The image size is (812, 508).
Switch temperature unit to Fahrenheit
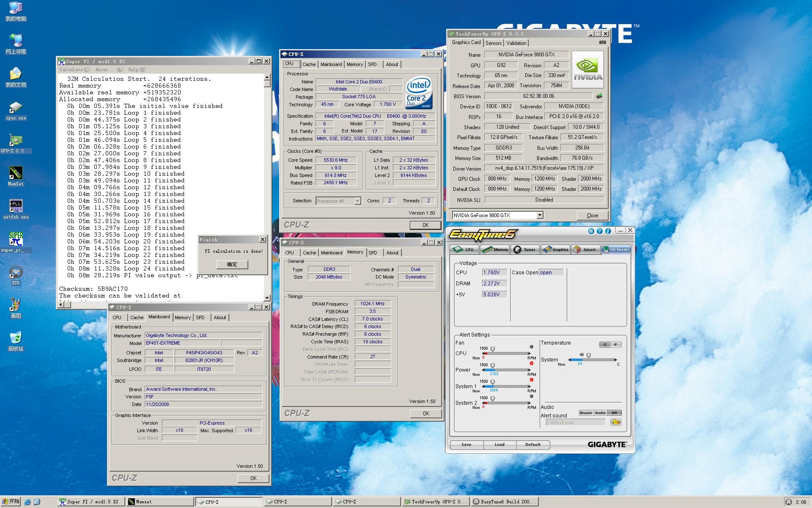coord(616,345)
